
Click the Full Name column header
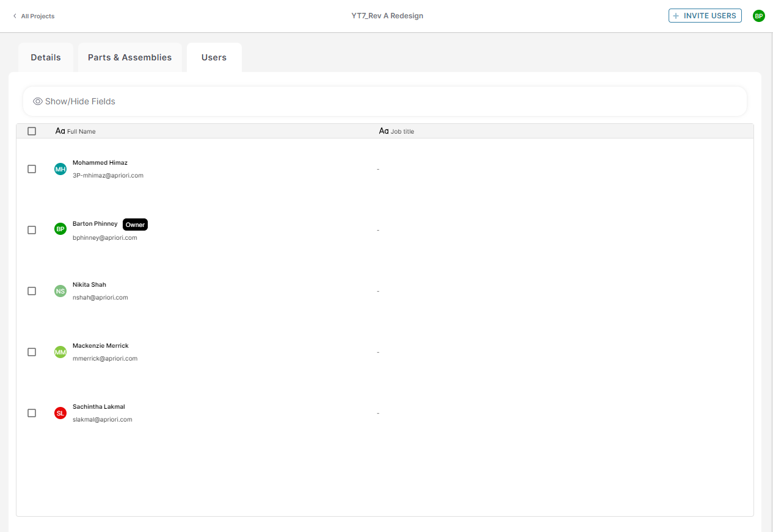(x=81, y=131)
